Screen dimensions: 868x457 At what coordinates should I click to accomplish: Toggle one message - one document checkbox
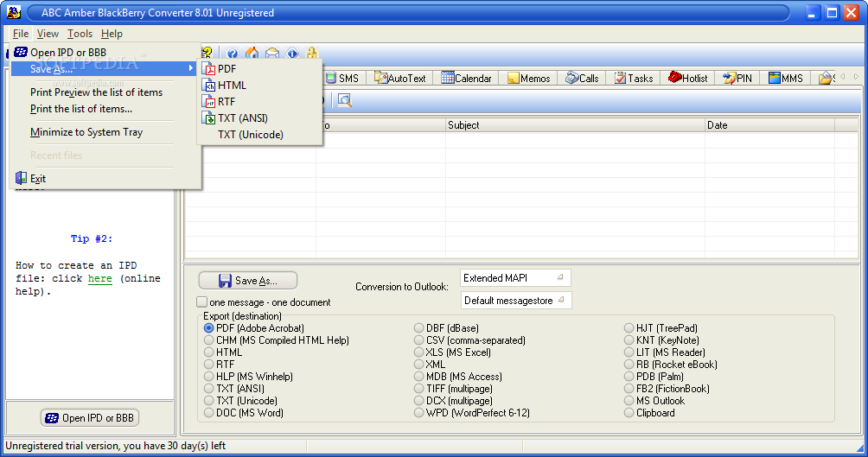pos(202,302)
